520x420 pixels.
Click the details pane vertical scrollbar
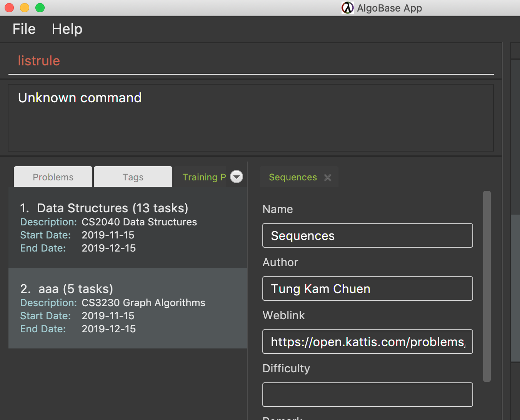(487, 286)
